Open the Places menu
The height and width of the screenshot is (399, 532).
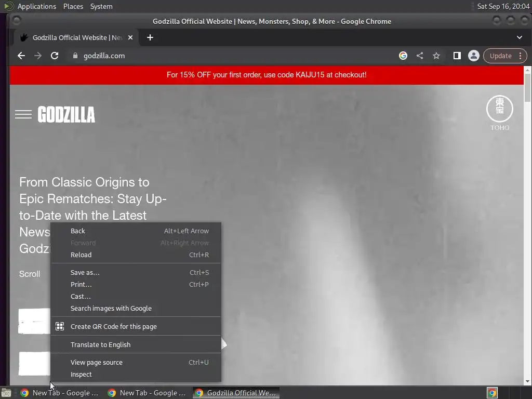coord(73,6)
